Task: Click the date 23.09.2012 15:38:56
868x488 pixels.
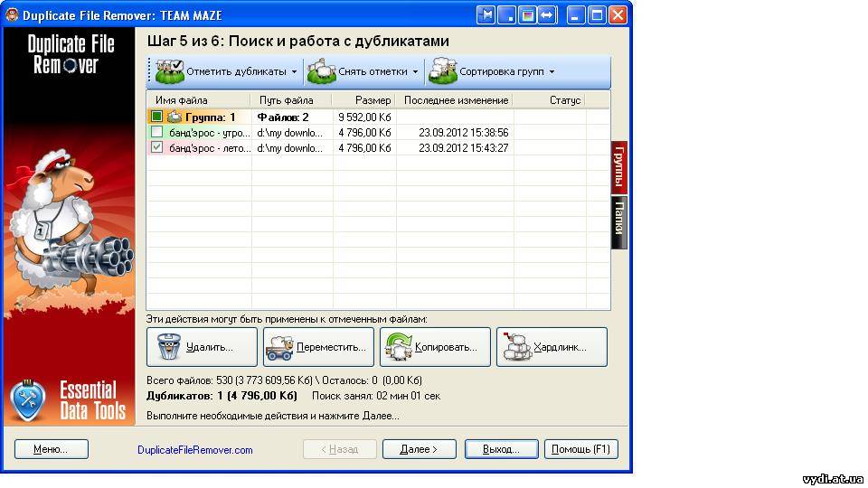Action: point(463,133)
